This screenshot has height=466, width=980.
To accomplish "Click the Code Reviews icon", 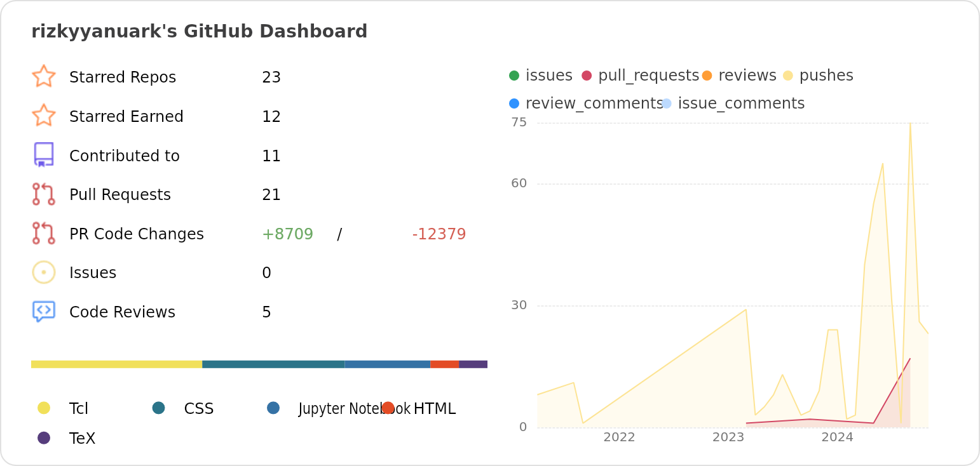I will 44,312.
